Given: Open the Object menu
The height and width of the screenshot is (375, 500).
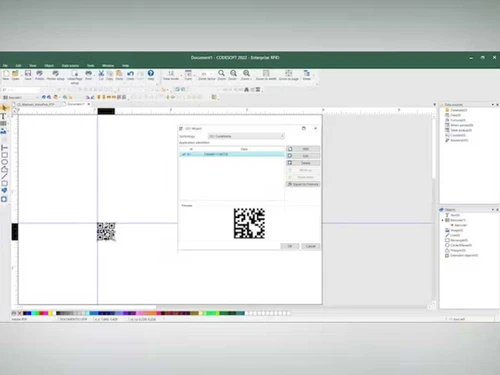Looking at the screenshot, I should (x=49, y=65).
